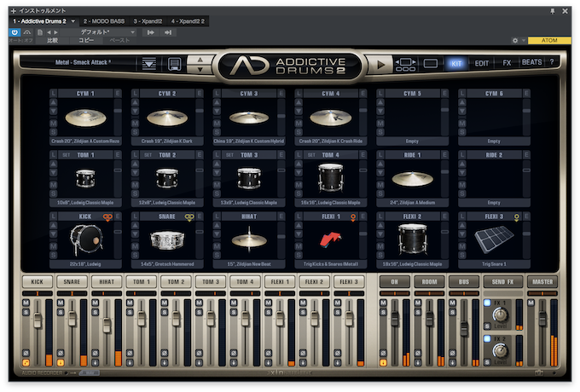This screenshot has width=580, height=392.
Task: Solo the RIDE 1 slot with S
Action: click(x=380, y=193)
